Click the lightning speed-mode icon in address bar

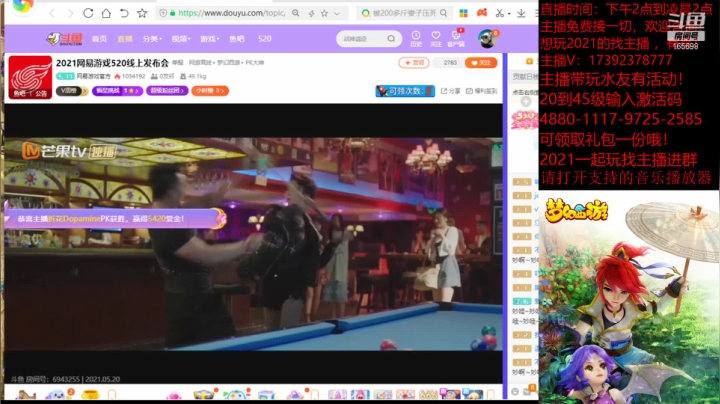pos(311,13)
